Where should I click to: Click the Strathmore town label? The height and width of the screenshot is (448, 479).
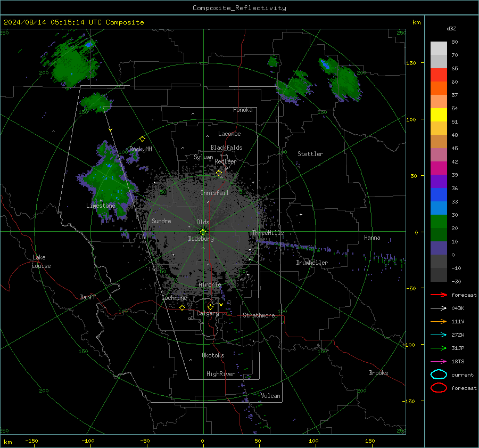[x=259, y=315]
